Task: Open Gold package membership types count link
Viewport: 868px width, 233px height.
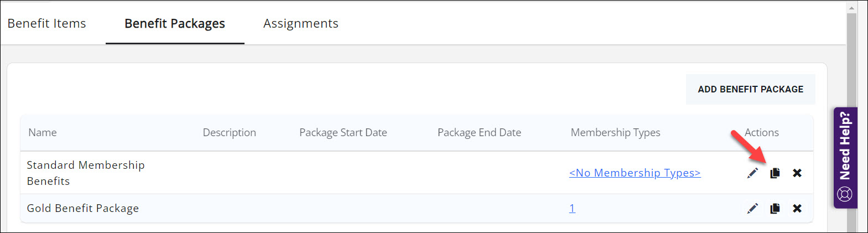Action: click(x=572, y=209)
